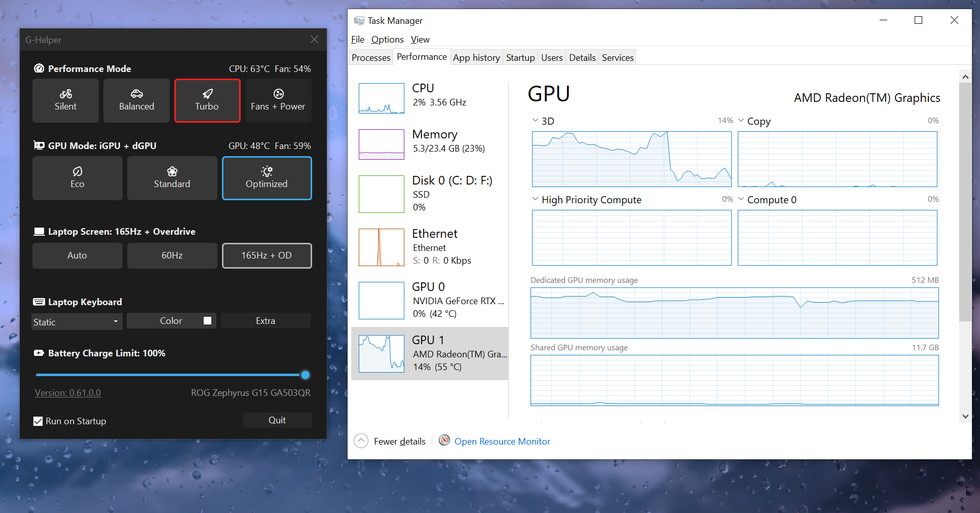The height and width of the screenshot is (513, 980).
Task: Select Silent performance mode
Action: [65, 100]
